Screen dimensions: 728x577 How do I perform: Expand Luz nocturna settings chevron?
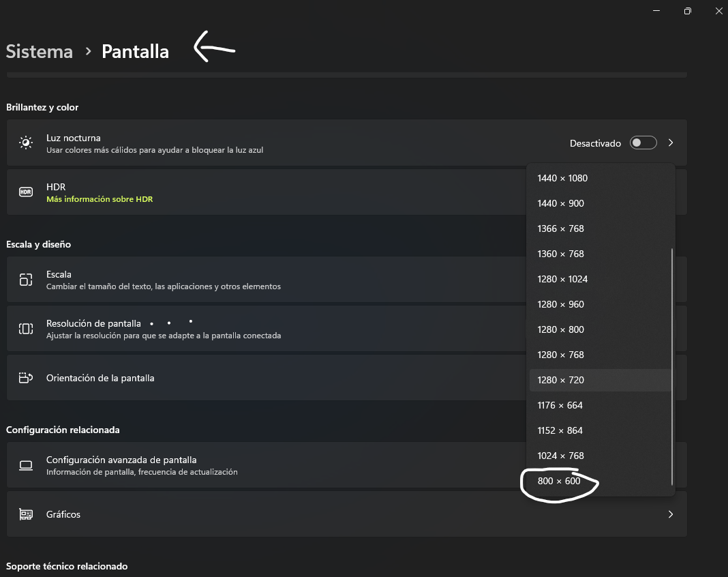point(671,143)
